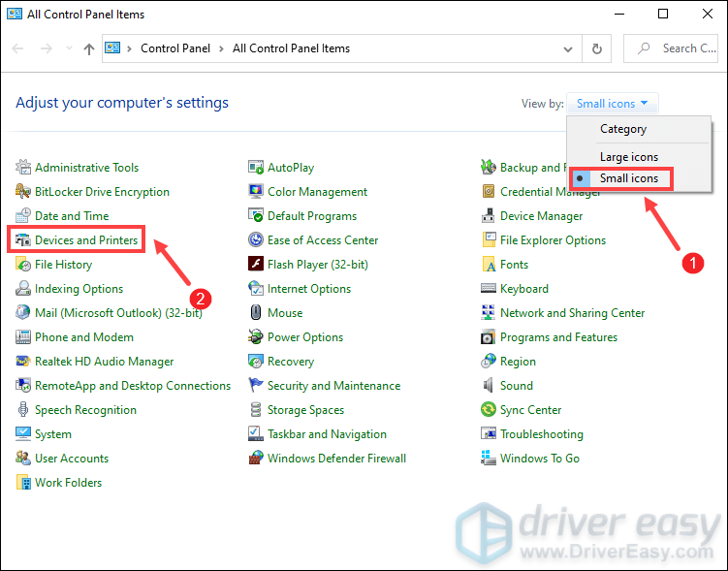
Task: Click the Windows Defender Firewall icon
Action: pos(256,459)
